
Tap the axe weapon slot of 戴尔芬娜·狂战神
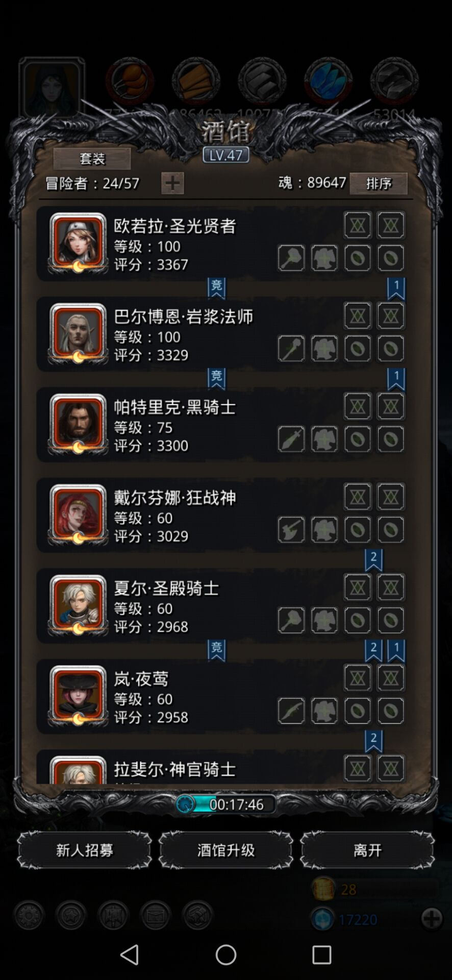tap(291, 529)
